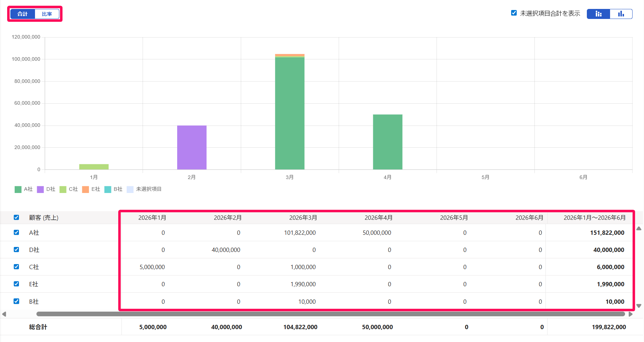
Task: Click left scroll arrow below table
Action: (x=4, y=314)
